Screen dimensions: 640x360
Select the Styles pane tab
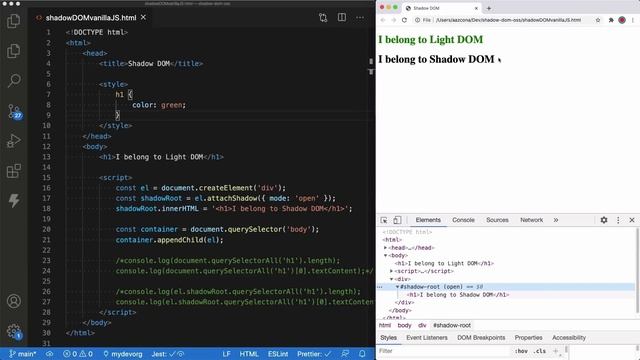click(388, 338)
